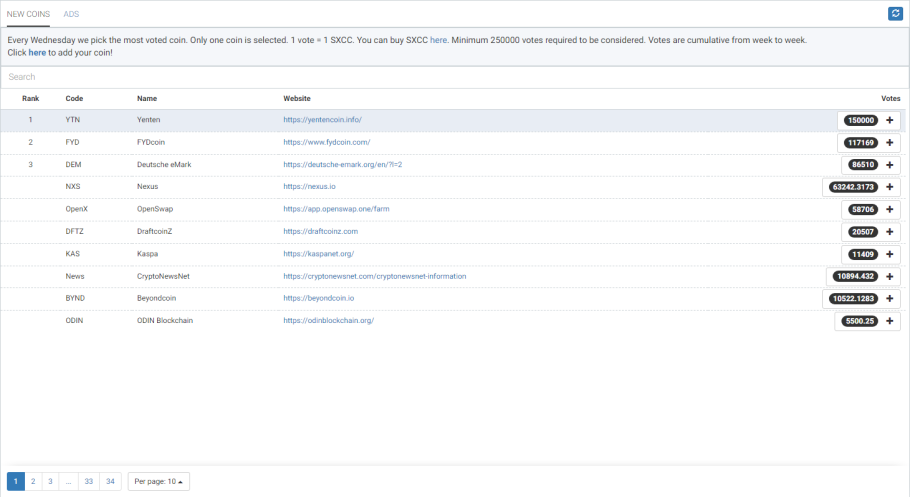Select the BYND code cell
This screenshot has width=910, height=497.
(x=75, y=298)
